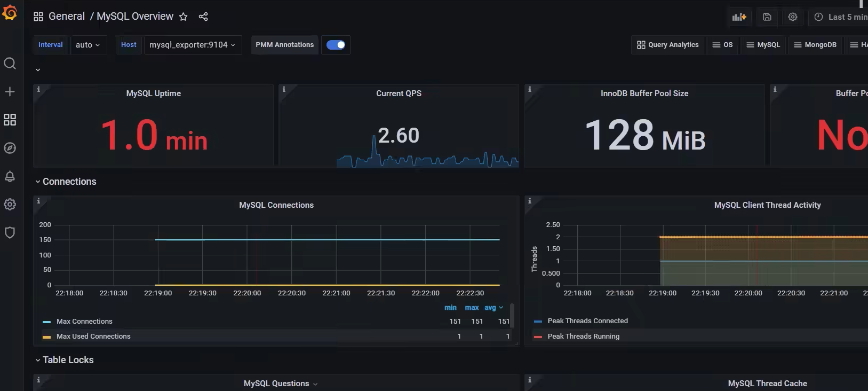Click the Interval variable label
This screenshot has width=868, height=391.
tap(51, 45)
